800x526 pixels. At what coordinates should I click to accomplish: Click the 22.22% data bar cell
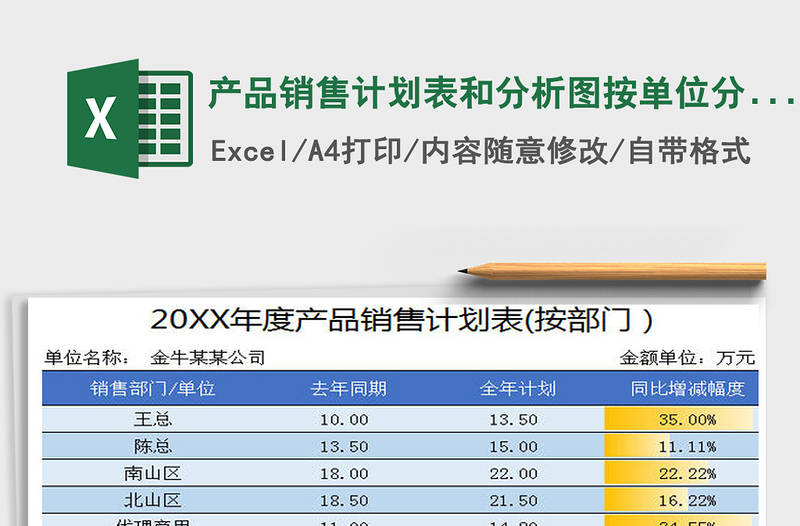[681, 473]
